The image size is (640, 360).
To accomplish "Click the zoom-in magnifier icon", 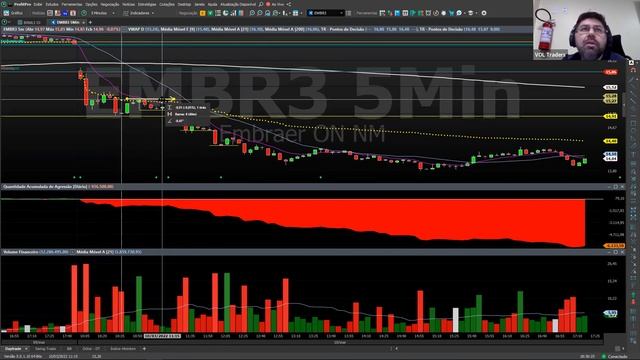I will point(252,13).
